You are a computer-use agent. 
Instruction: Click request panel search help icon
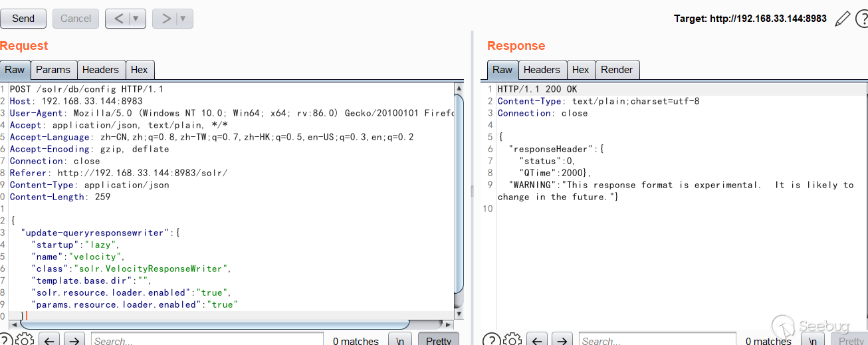click(5, 340)
